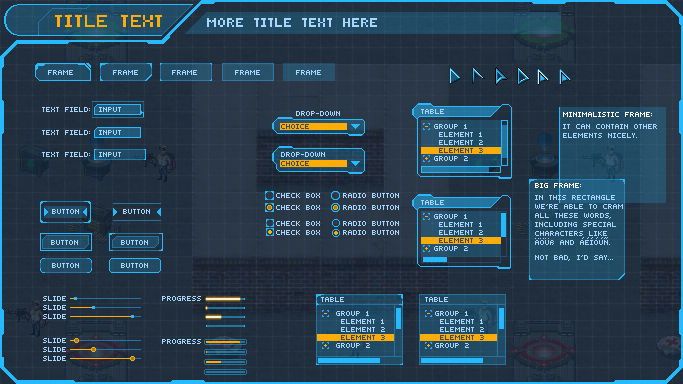Click INPUT field with the outer bracket frame
This screenshot has width=683, height=384.
tap(118, 110)
